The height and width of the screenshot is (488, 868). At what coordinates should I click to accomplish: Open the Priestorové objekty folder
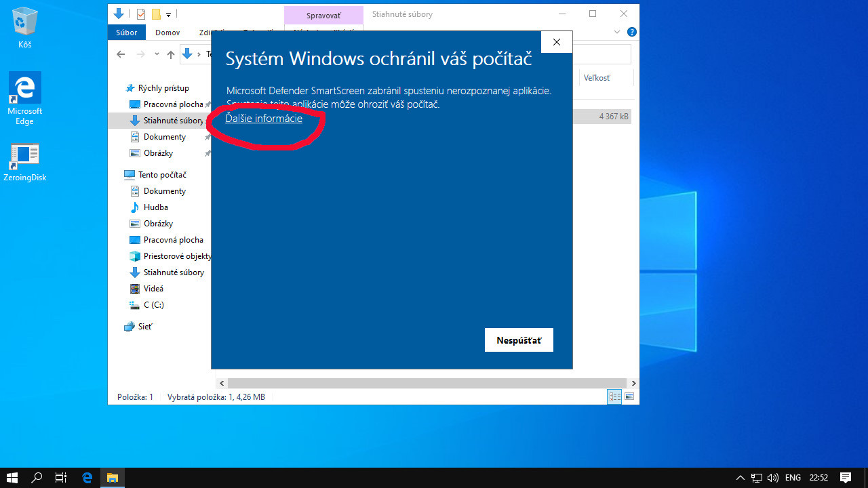tap(170, 256)
